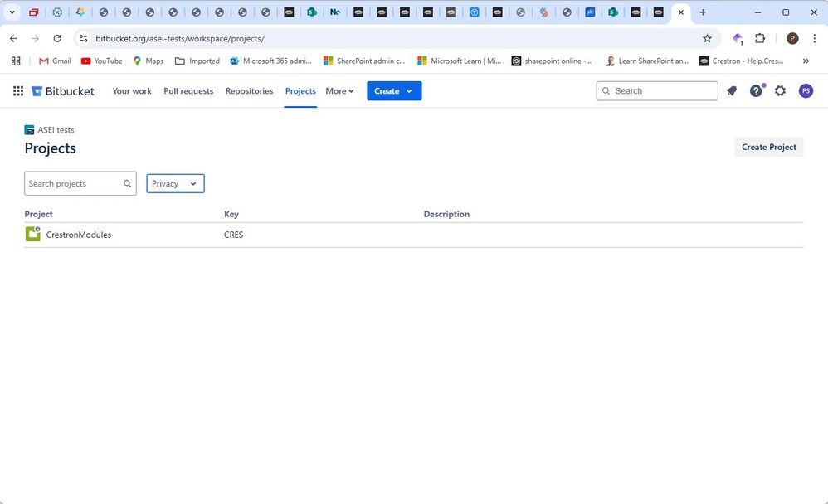Viewport: 828px width, 504px height.
Task: Open the CrestronModules project link
Action: coord(79,235)
